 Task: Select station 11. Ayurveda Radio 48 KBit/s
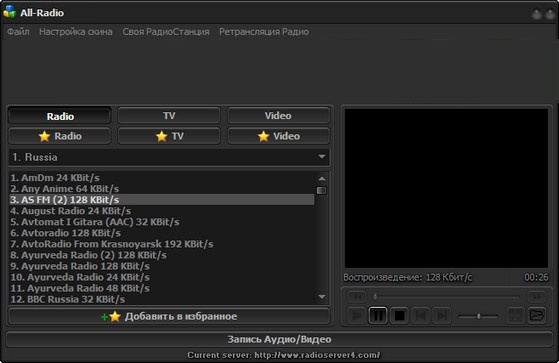coord(162,288)
